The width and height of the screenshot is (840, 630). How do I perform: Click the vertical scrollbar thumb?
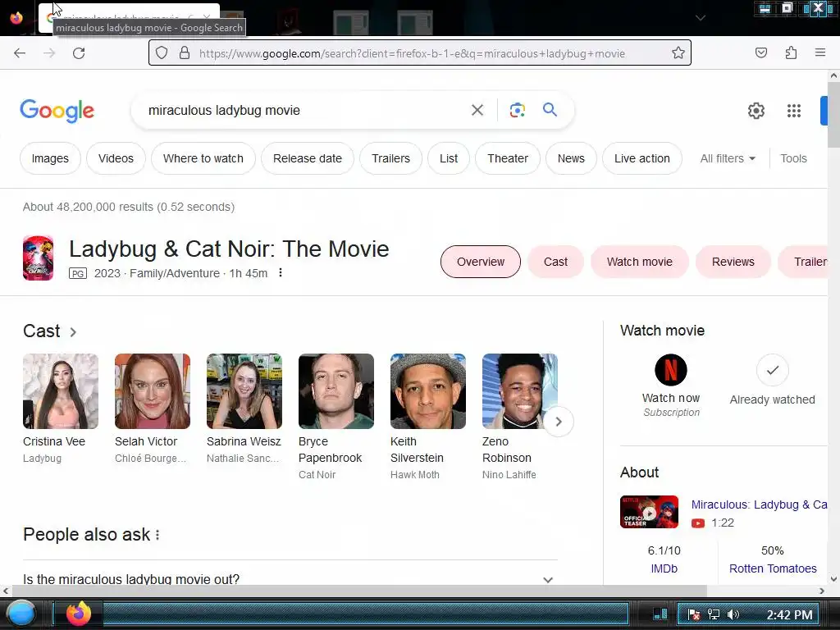click(833, 116)
